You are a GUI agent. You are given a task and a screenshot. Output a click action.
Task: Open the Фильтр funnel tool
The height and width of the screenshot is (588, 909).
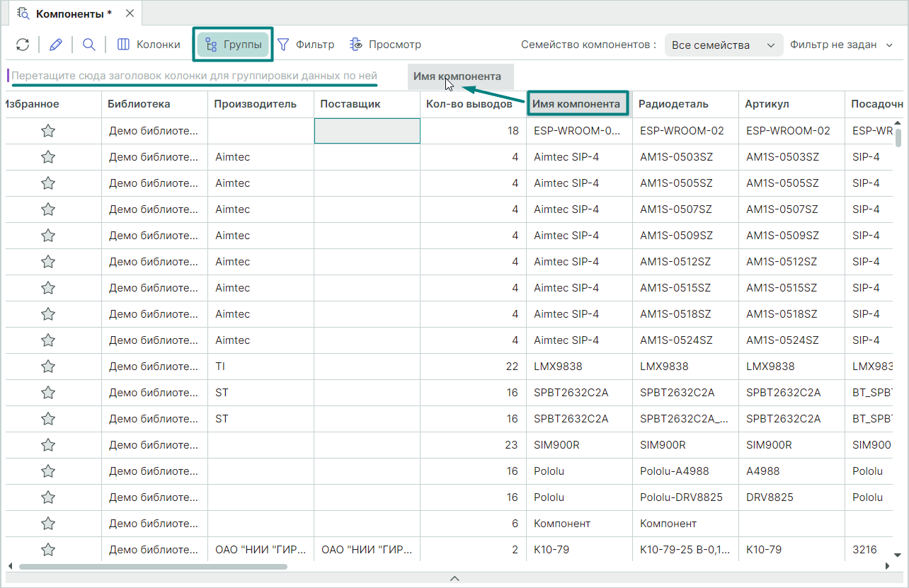coord(305,45)
